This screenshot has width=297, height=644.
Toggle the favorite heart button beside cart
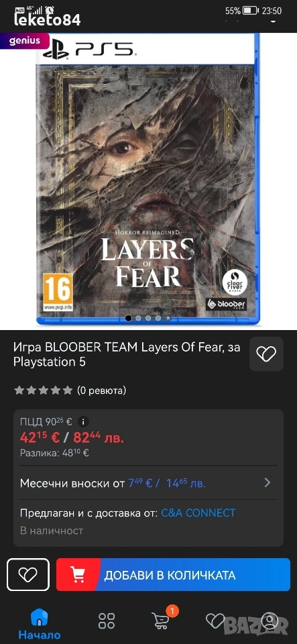[28, 574]
